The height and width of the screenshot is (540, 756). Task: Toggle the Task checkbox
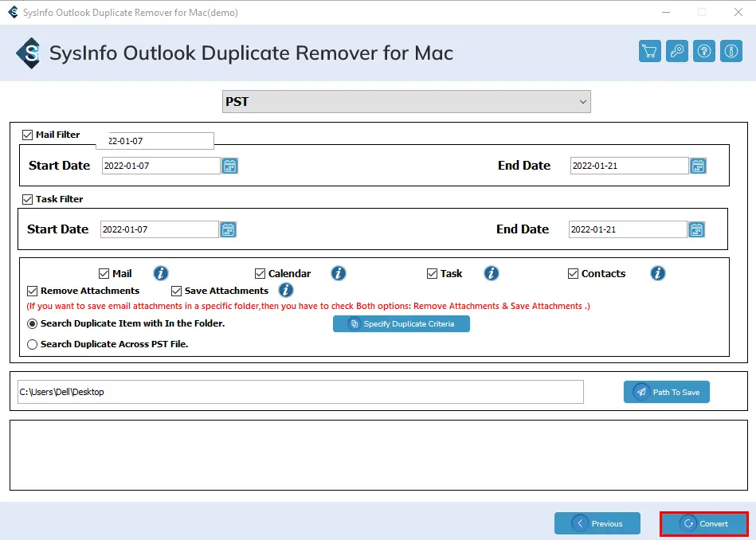tap(432, 274)
